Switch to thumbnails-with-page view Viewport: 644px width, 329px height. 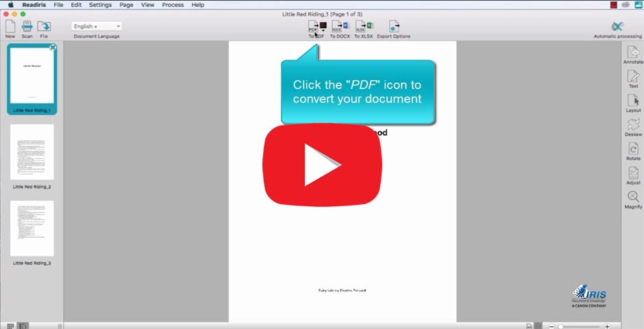pos(23,326)
